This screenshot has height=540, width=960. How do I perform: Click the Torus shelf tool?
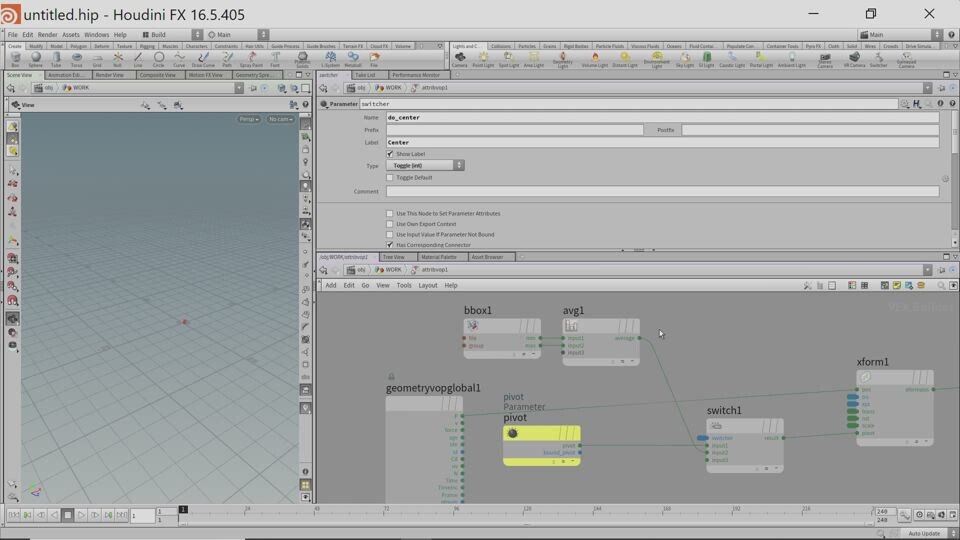point(77,59)
